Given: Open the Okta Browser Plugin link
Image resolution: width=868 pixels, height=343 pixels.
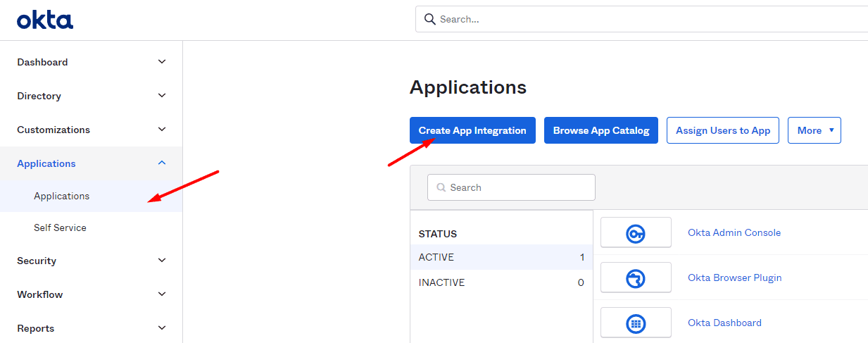Looking at the screenshot, I should pos(735,277).
